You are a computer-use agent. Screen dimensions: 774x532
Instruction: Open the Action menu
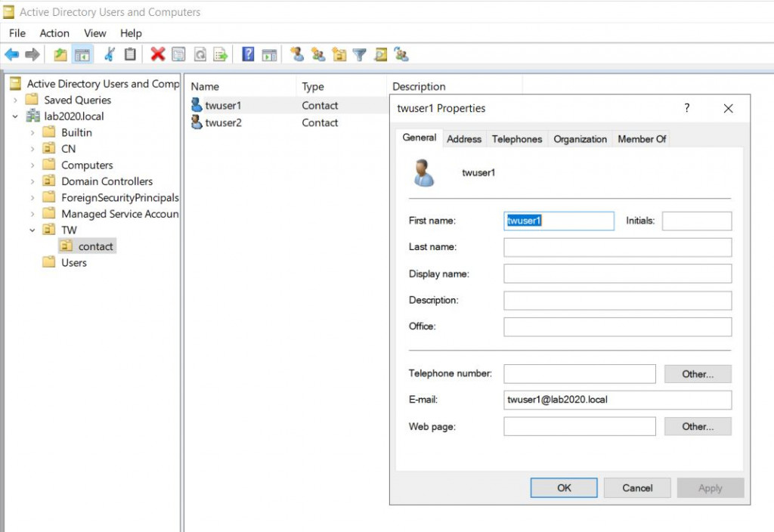(54, 33)
